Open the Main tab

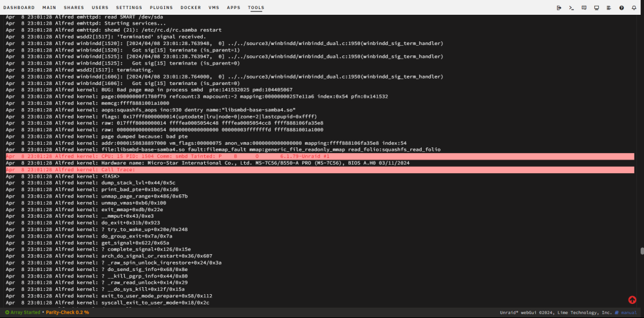(x=50, y=8)
